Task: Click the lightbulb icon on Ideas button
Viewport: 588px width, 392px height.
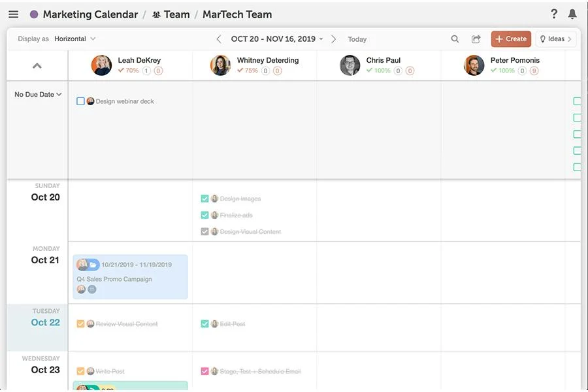Action: tap(543, 39)
